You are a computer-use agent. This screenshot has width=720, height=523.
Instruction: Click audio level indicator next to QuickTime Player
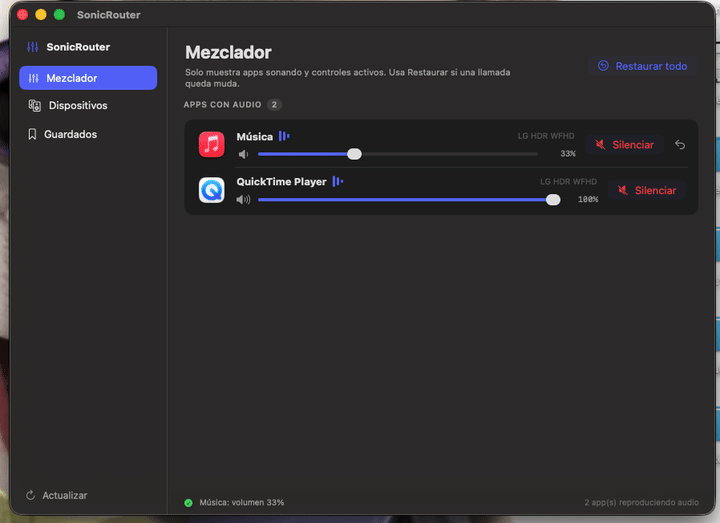338,181
